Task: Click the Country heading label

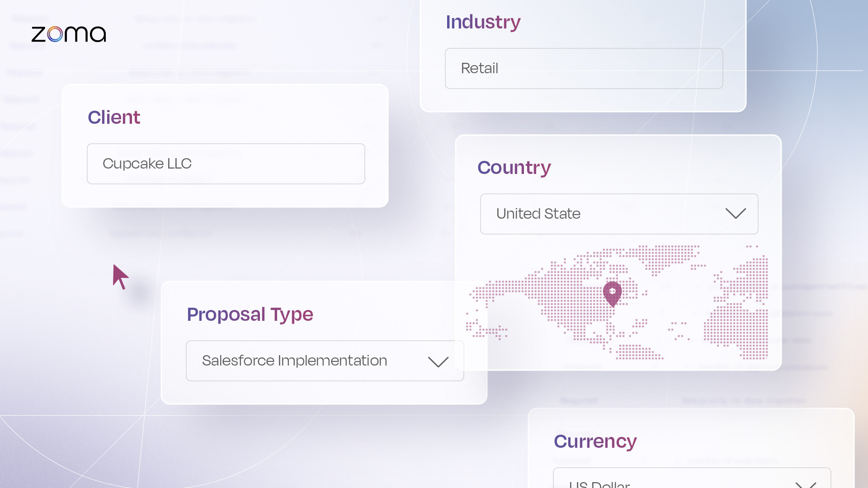Action: click(x=514, y=168)
